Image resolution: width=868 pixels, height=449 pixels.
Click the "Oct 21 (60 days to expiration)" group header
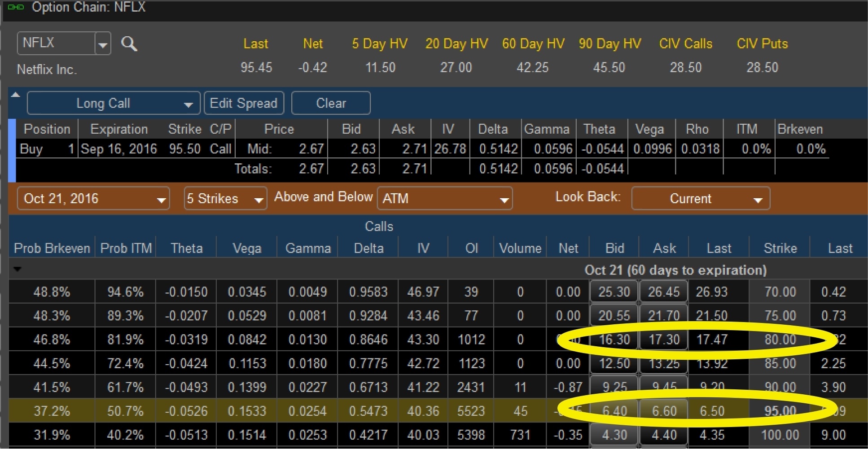(675, 270)
